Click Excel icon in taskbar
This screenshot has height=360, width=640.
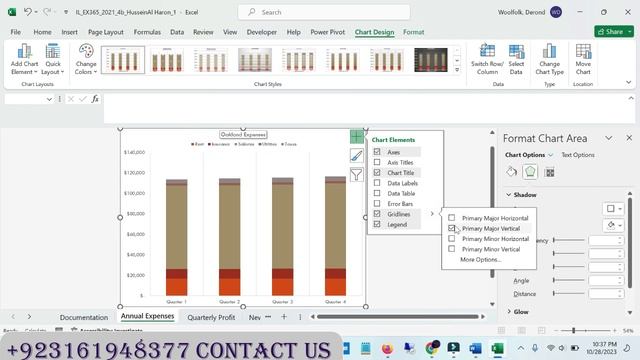click(x=497, y=349)
